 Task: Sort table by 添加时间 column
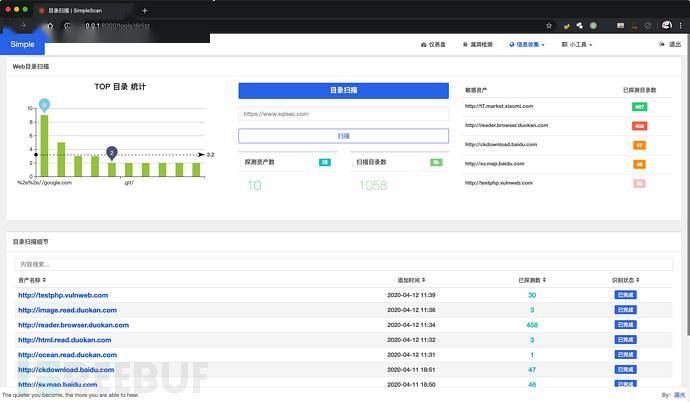point(410,280)
